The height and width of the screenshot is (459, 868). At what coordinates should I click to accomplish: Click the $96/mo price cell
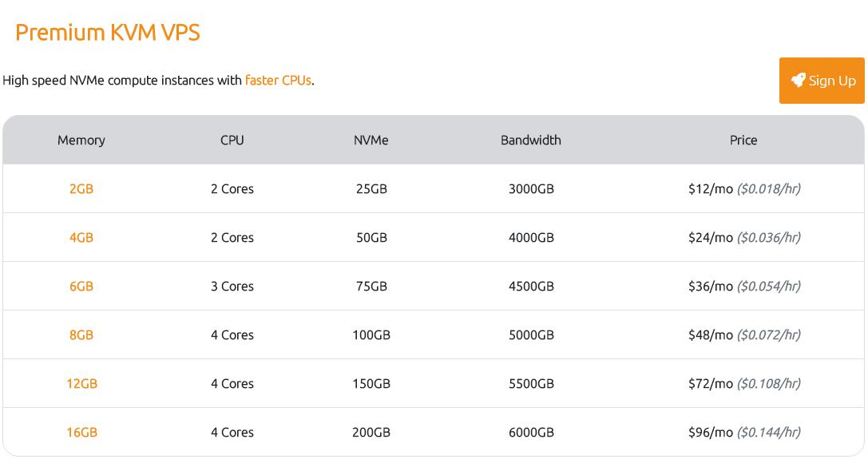pyautogui.click(x=743, y=433)
